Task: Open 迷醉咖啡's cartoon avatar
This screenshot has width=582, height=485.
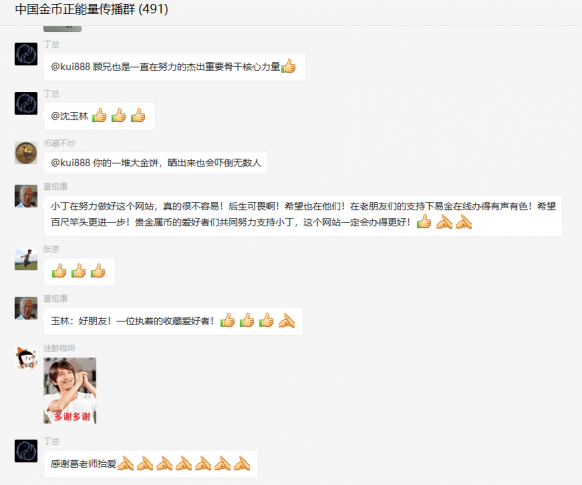Action: coord(26,357)
